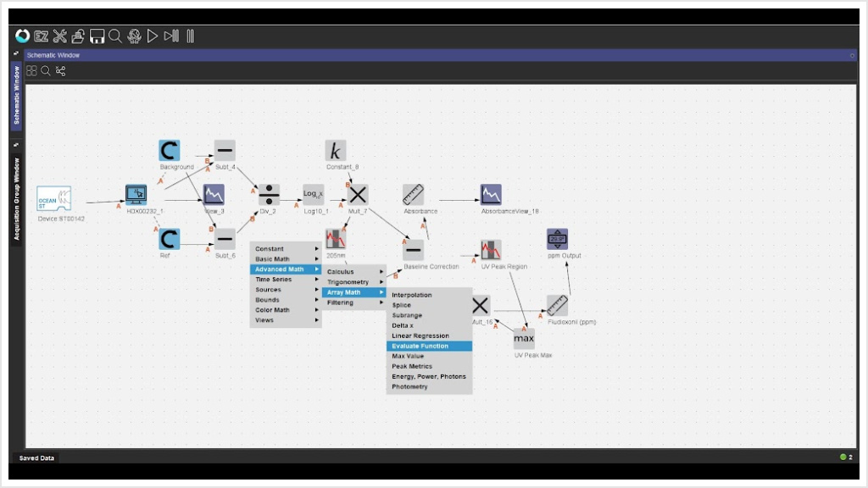This screenshot has height=488, width=868.
Task: Click the top toolbar magnifier search icon
Action: (x=115, y=36)
